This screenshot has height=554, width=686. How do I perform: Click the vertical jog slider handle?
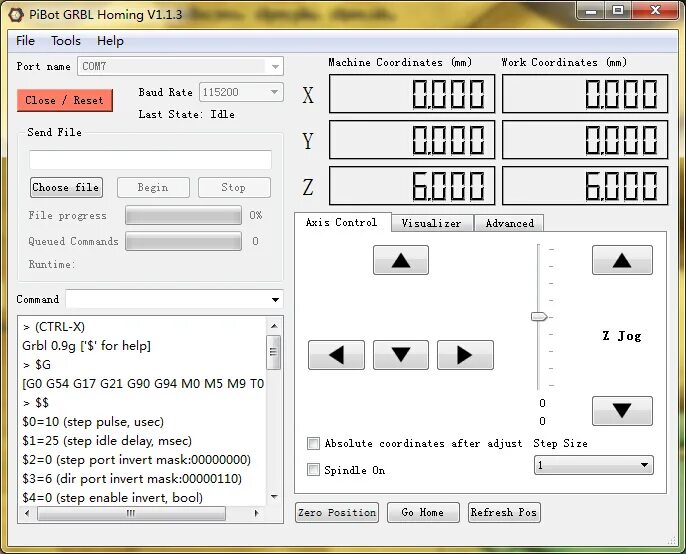[539, 316]
